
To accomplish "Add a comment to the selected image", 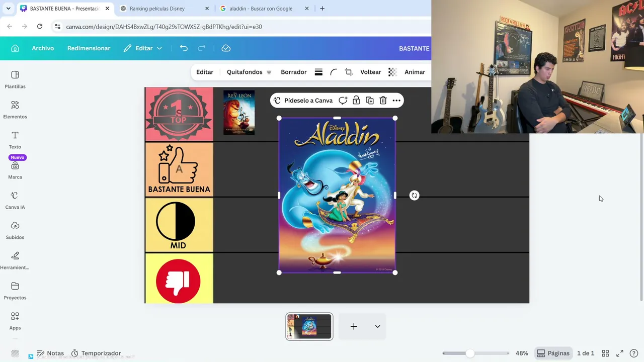I will [x=343, y=101].
